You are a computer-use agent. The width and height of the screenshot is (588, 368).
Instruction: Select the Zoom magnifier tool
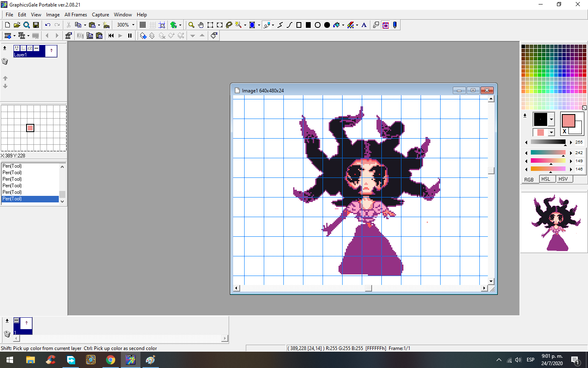click(191, 25)
